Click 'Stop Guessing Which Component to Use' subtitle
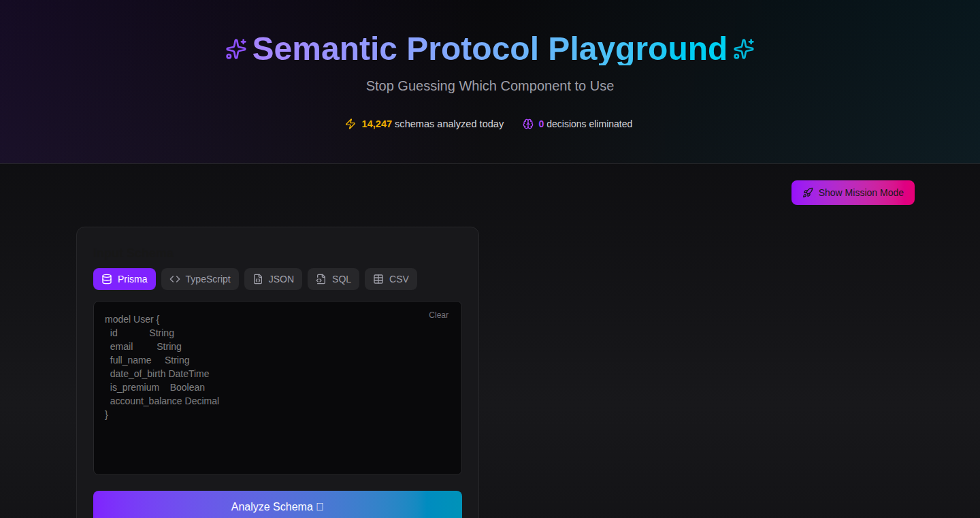Viewport: 980px width, 518px height. coord(490,86)
